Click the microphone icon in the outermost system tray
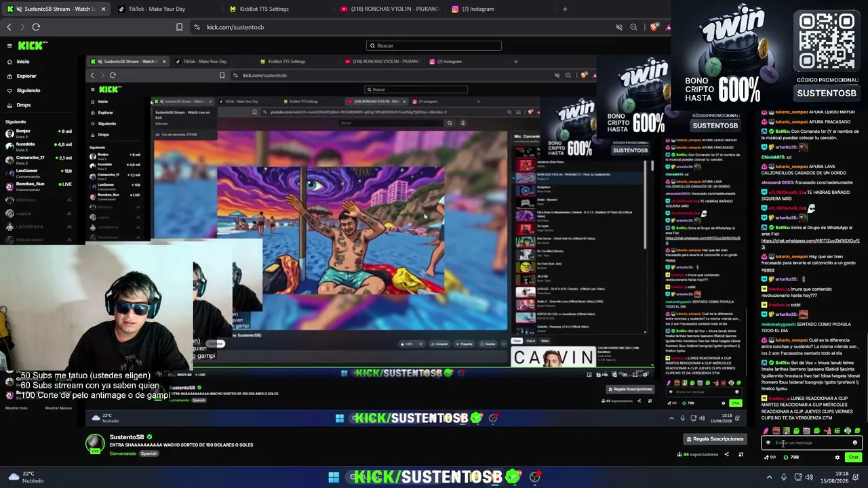The image size is (868, 488). (x=784, y=477)
